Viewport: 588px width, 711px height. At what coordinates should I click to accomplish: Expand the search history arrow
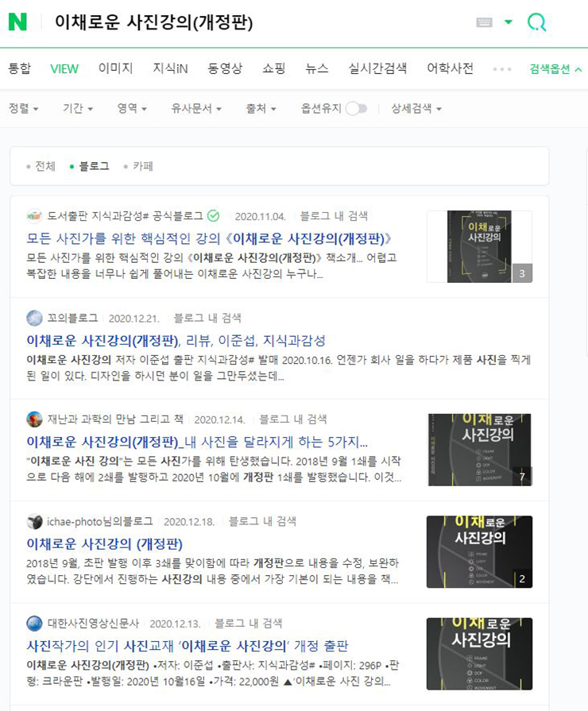click(x=509, y=21)
